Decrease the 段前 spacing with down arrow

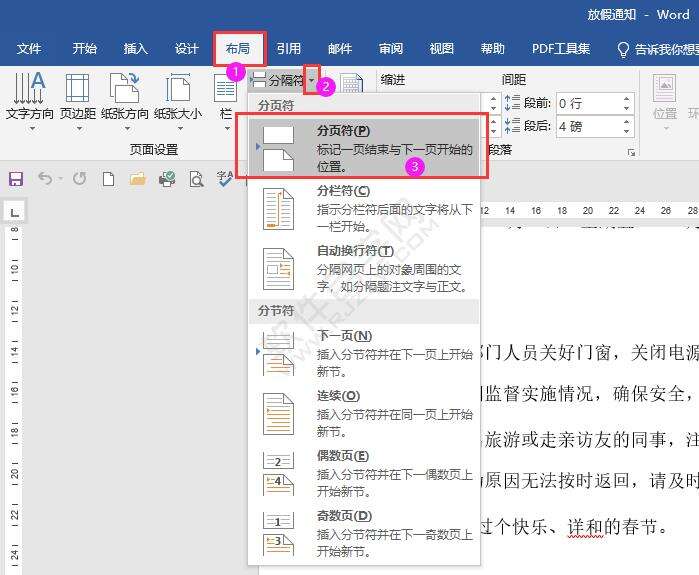tap(626, 108)
